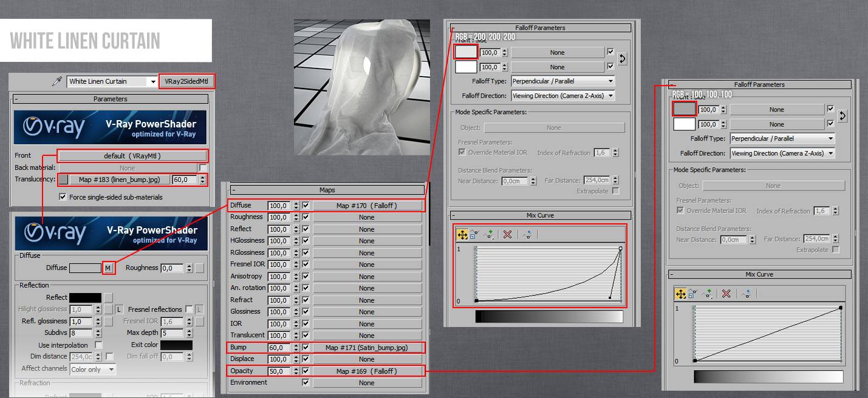Toggle Force single-sided sub-materials
This screenshot has height=398, width=868.
pyautogui.click(x=63, y=197)
